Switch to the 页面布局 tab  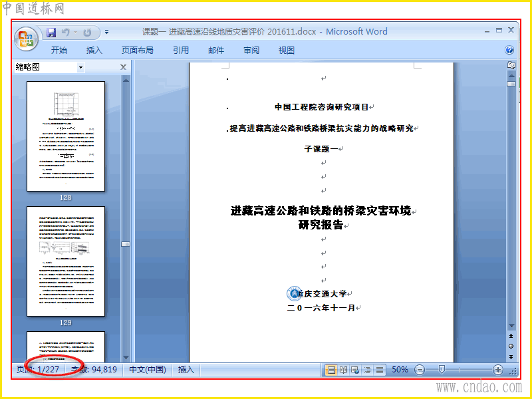pyautogui.click(x=138, y=51)
